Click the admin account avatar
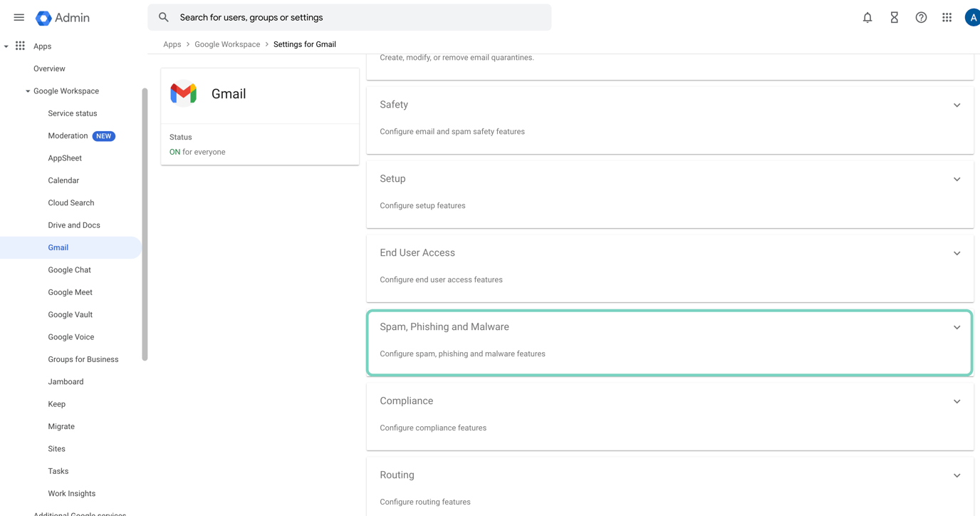The width and height of the screenshot is (980, 516). pos(972,17)
